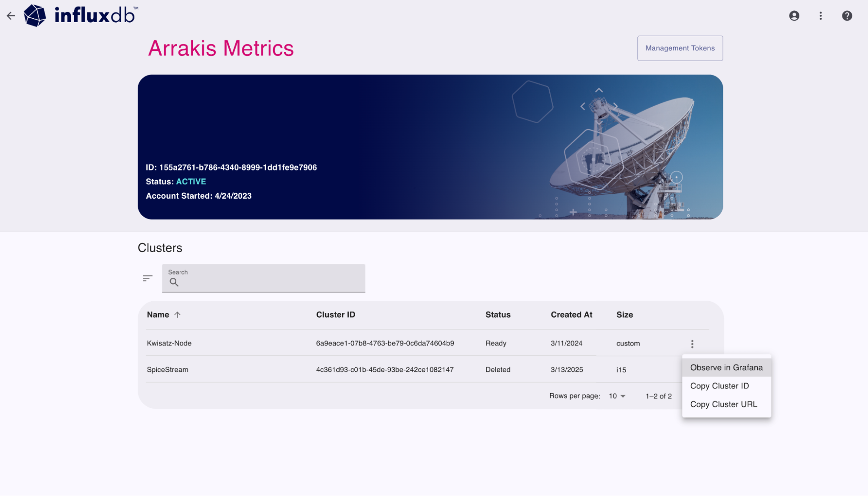Screen dimensions: 868x496
Task: Open the vertical ellipsis menu in top bar
Action: pos(821,16)
